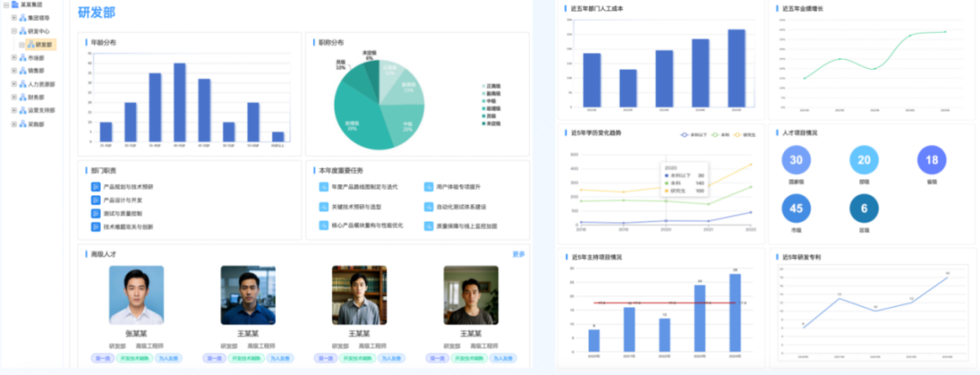Expand the 人力资源部 tree node
The image size is (980, 375).
[15, 84]
